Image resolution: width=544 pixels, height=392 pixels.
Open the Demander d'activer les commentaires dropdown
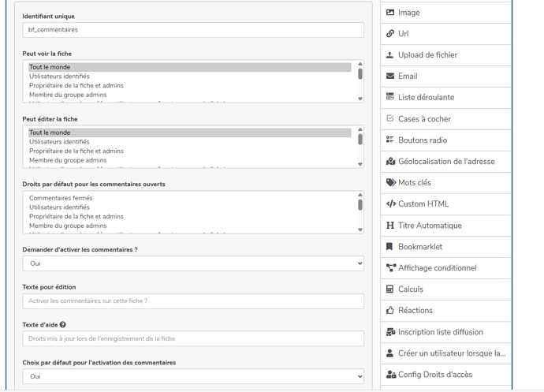click(x=193, y=263)
